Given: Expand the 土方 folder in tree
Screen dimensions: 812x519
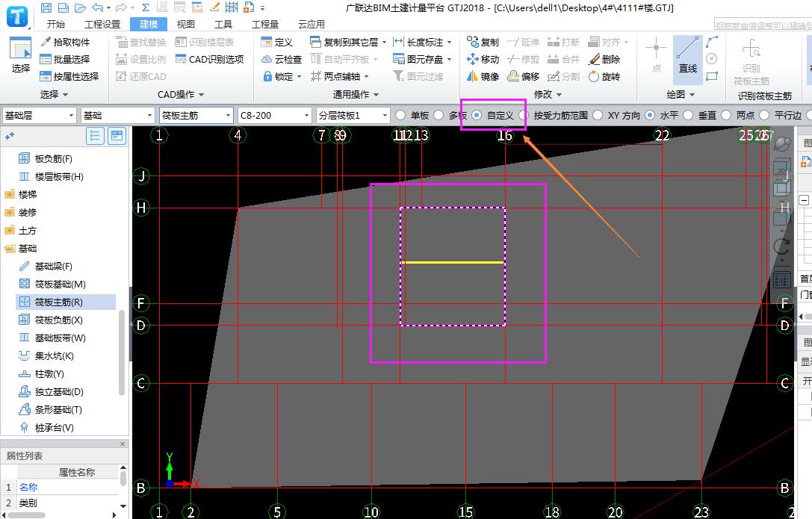Looking at the screenshot, I should pos(10,231).
